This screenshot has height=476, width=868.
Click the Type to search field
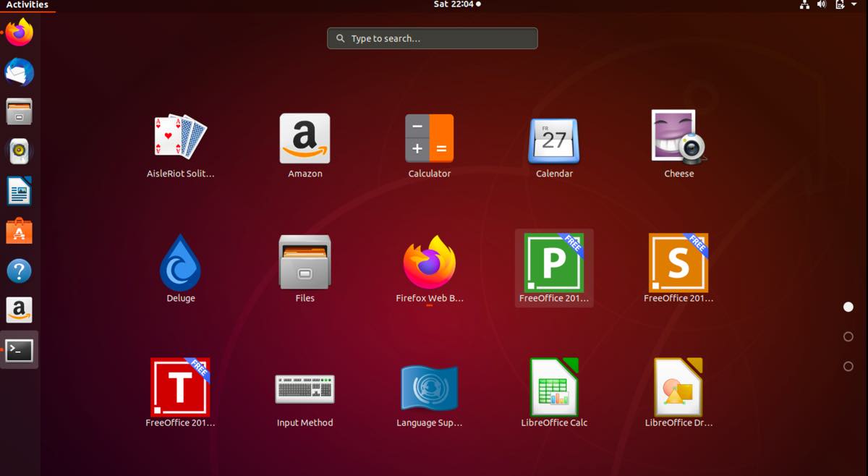[x=431, y=38]
